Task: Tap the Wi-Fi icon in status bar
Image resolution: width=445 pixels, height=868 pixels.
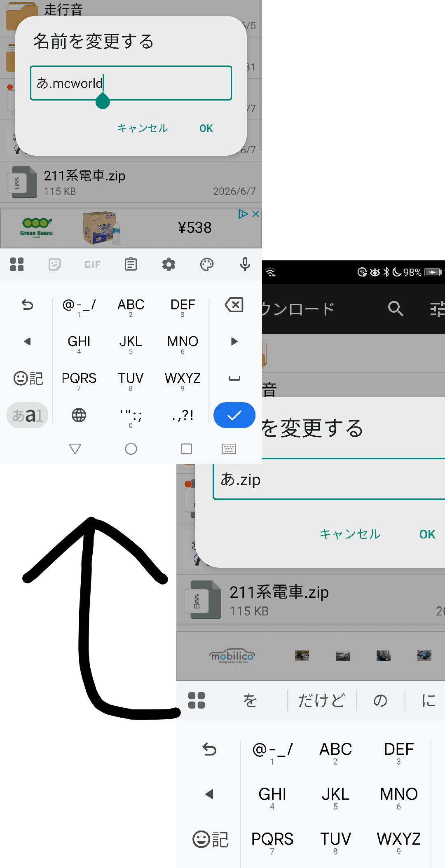Action: click(x=271, y=272)
